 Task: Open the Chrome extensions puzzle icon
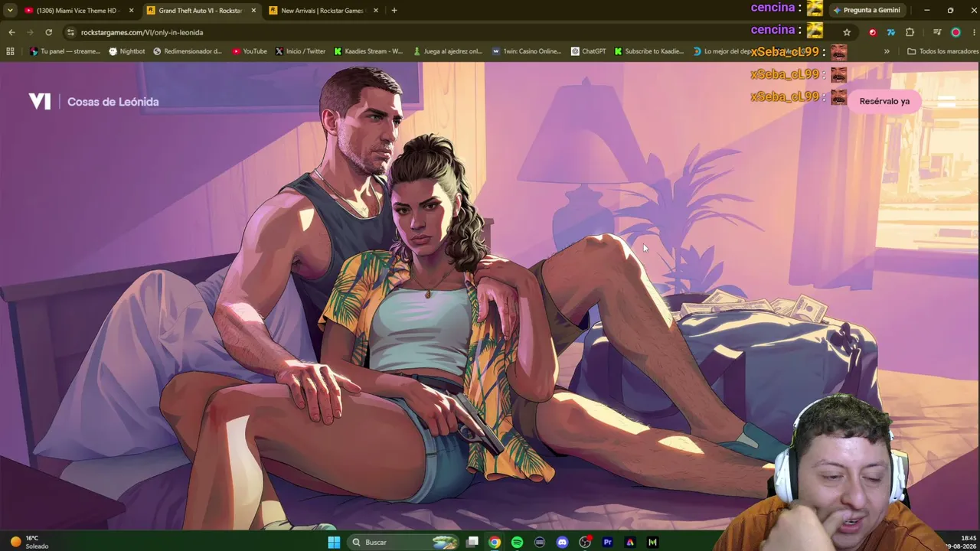pos(910,32)
